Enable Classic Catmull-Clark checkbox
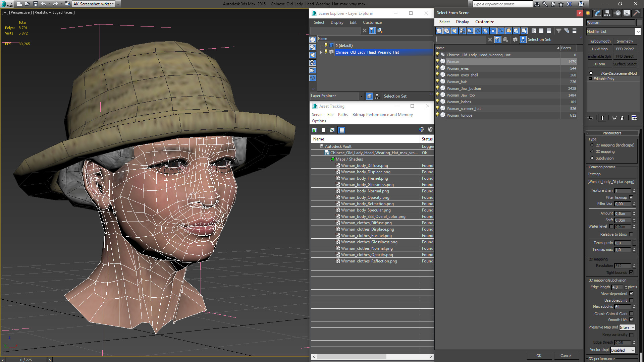Viewport: 644px width, 362px height. (631, 314)
